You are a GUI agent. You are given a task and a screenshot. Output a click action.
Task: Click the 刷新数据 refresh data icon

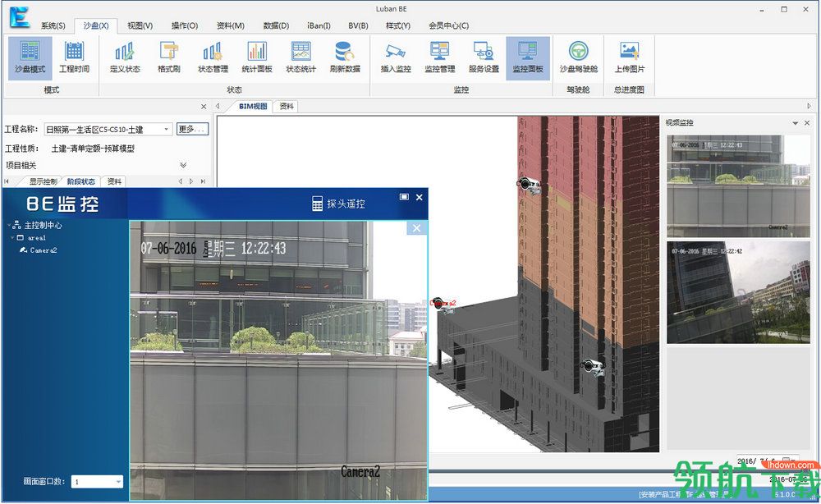[x=345, y=57]
